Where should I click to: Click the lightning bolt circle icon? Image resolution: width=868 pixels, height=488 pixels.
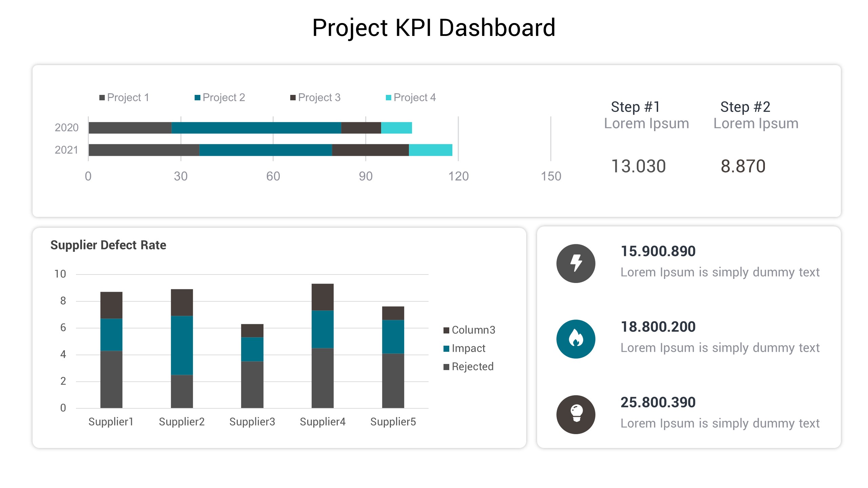[x=575, y=263]
